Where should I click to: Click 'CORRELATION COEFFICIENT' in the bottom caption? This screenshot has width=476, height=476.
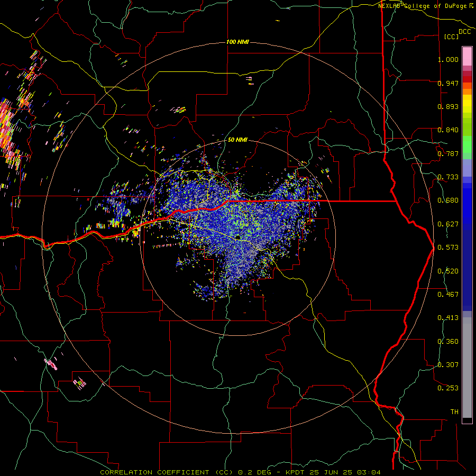click(154, 472)
